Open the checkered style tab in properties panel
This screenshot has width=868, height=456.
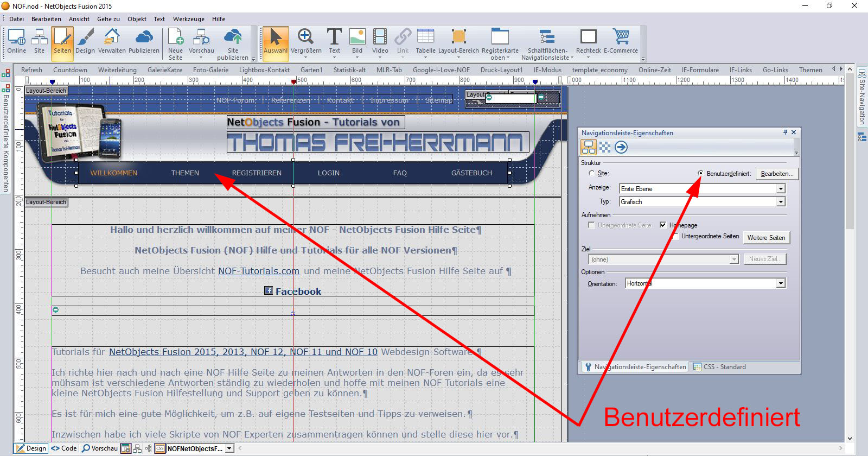(x=605, y=147)
